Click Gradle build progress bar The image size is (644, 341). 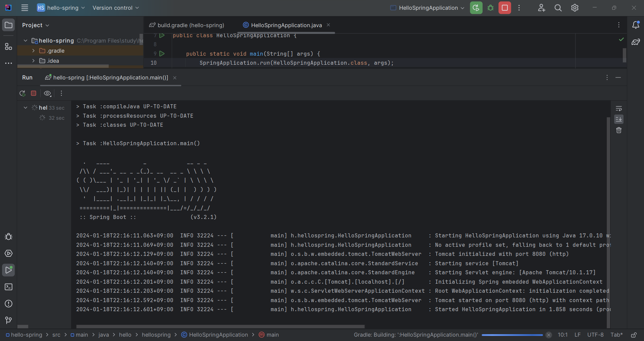tap(512, 335)
